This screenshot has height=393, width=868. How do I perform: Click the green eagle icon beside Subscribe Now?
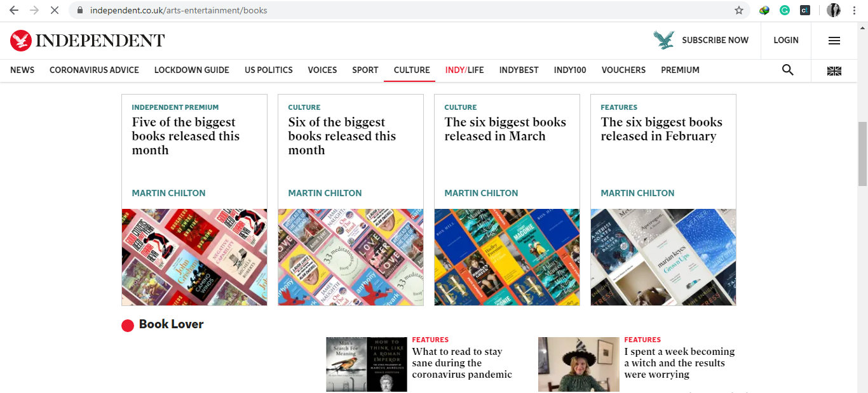[x=664, y=40]
